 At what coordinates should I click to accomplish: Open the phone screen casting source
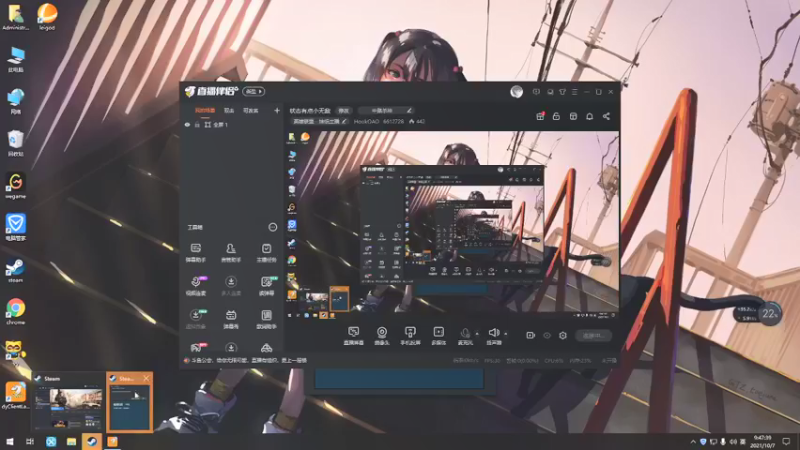pyautogui.click(x=410, y=336)
